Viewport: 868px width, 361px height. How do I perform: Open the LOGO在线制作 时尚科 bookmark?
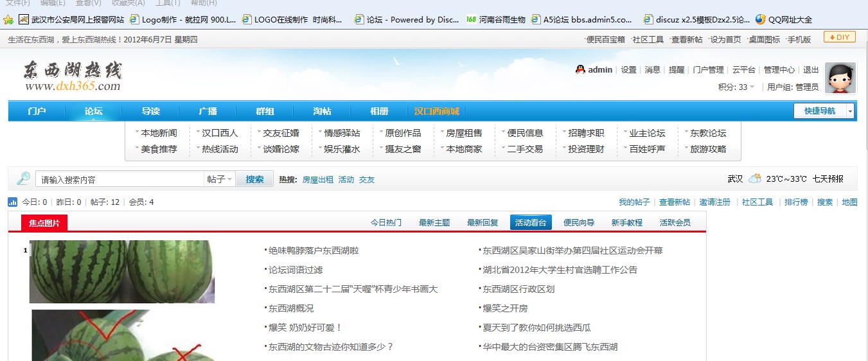pyautogui.click(x=293, y=19)
